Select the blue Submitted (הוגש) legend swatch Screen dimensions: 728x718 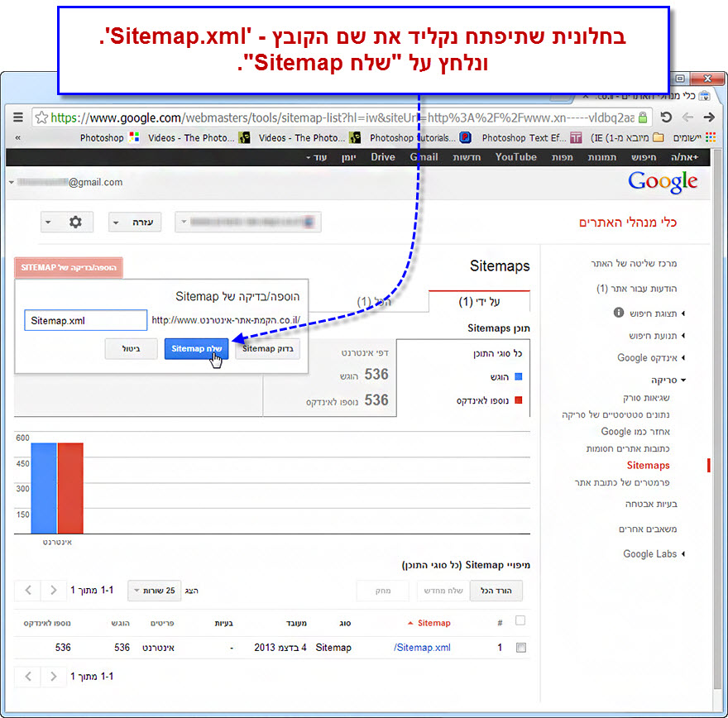(x=519, y=376)
